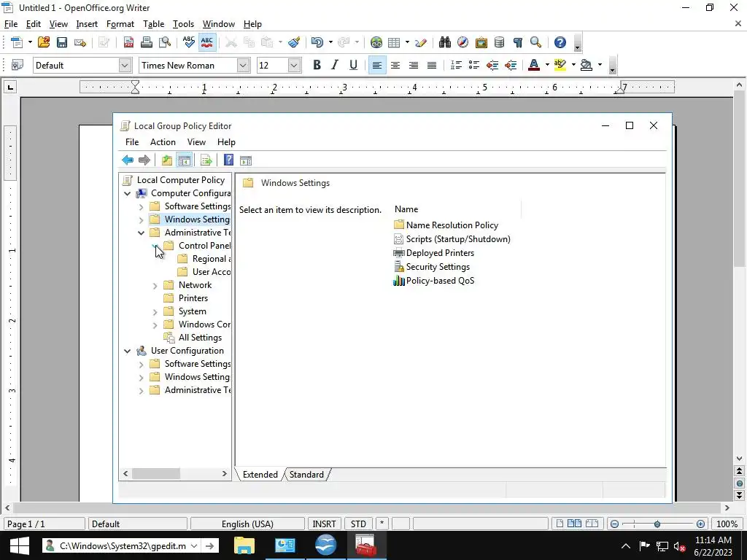Open OpenOffice Help icon
747x560 pixels.
click(560, 42)
